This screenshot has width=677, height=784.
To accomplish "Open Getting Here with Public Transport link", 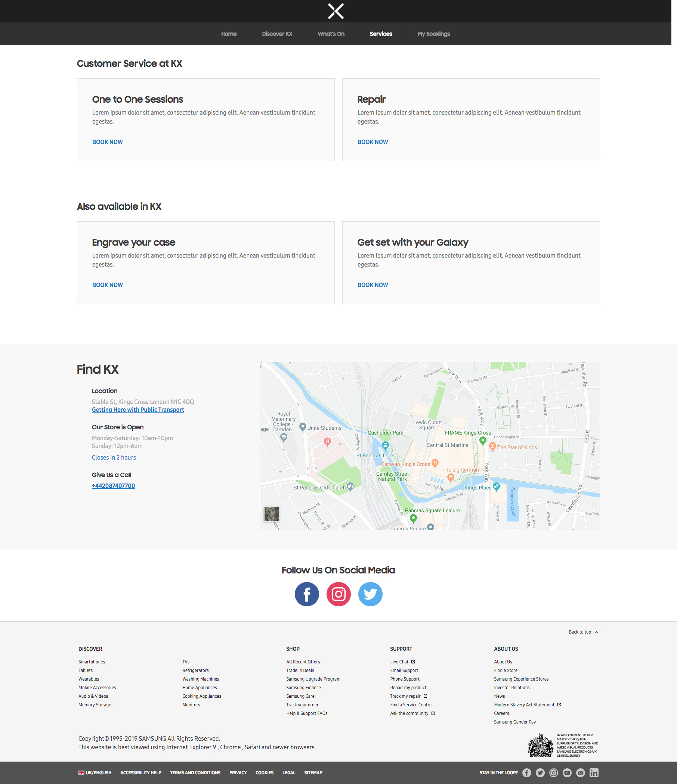I will [138, 410].
